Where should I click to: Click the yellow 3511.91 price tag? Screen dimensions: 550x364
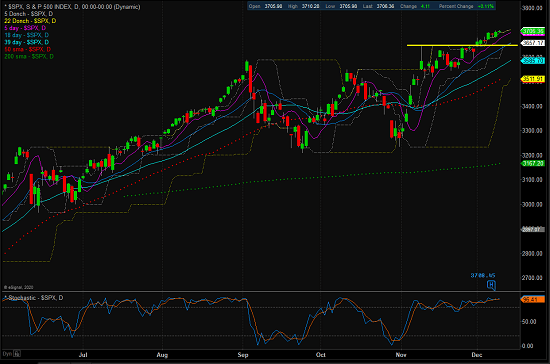[x=533, y=79]
